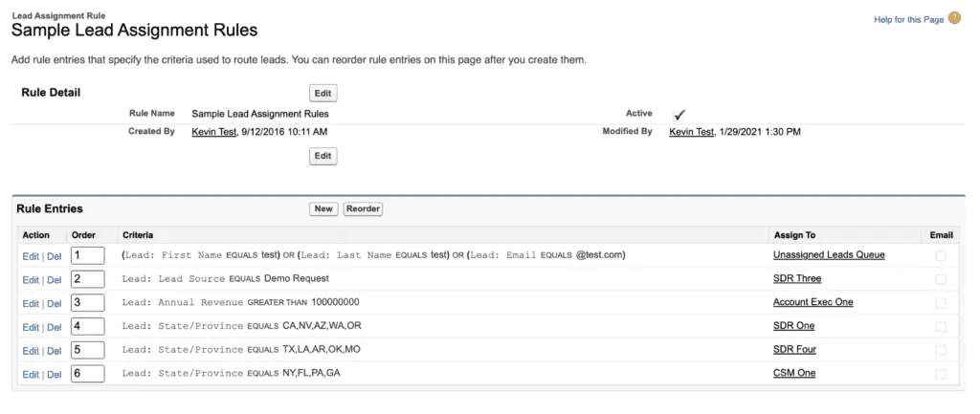Click the Assign To column header
Image resolution: width=980 pixels, height=414 pixels.
794,235
